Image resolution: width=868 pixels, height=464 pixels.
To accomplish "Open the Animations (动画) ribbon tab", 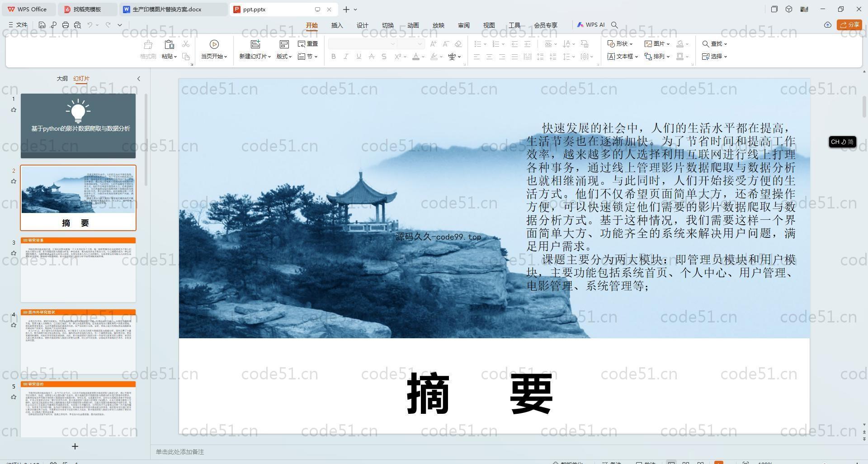I will click(413, 25).
